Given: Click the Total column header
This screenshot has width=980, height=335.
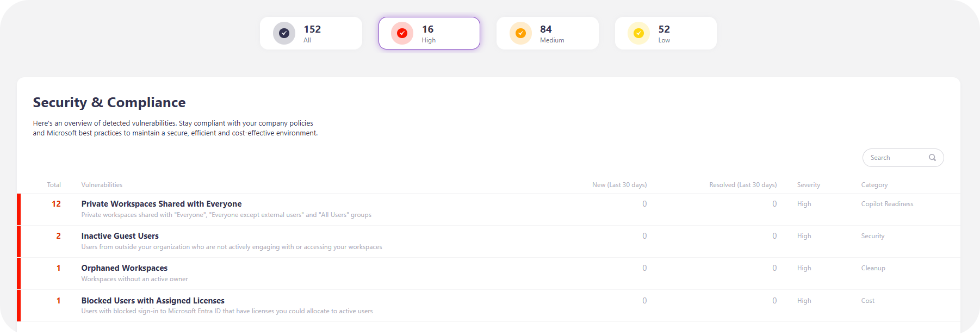Looking at the screenshot, I should point(54,185).
